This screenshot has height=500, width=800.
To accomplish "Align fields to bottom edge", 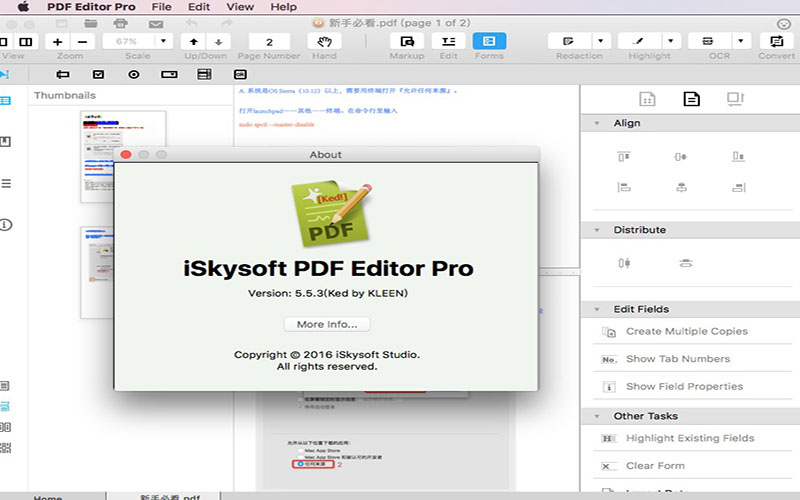I will [738, 156].
